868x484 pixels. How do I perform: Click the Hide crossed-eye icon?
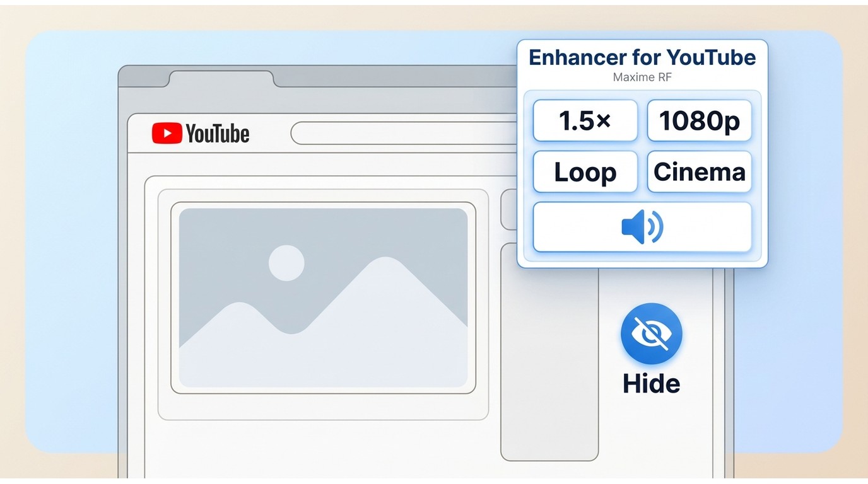[x=651, y=334]
